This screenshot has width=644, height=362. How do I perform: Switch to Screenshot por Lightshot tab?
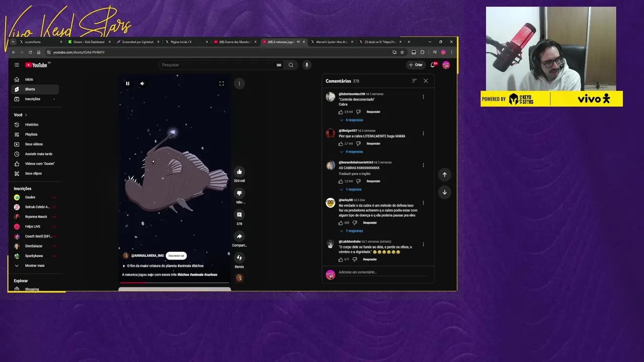pos(138,42)
